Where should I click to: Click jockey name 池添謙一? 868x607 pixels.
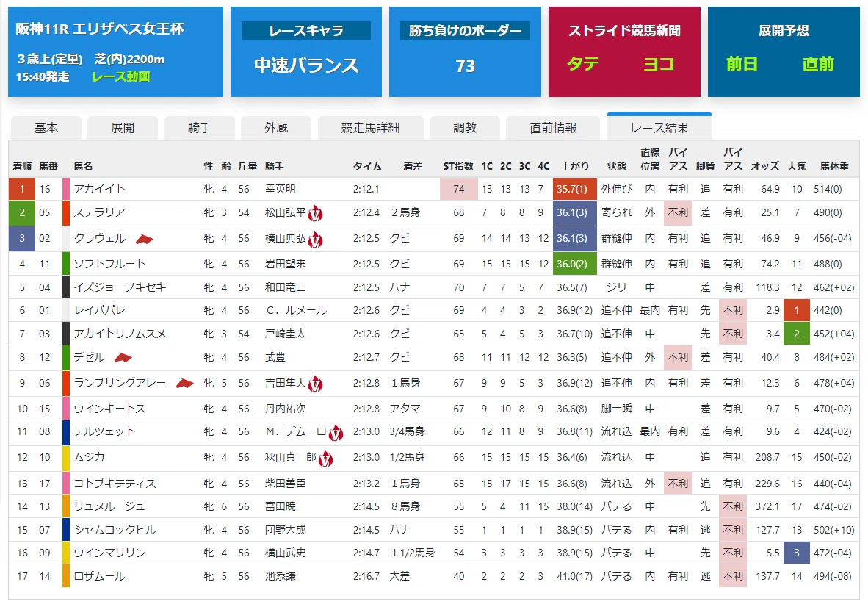click(285, 576)
